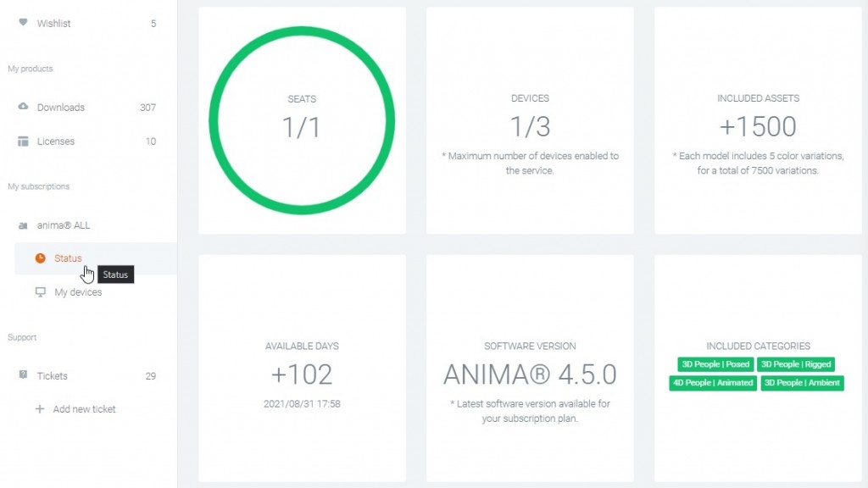Click the 3D People | Posed tag
Image resolution: width=868 pixels, height=488 pixels.
[715, 364]
